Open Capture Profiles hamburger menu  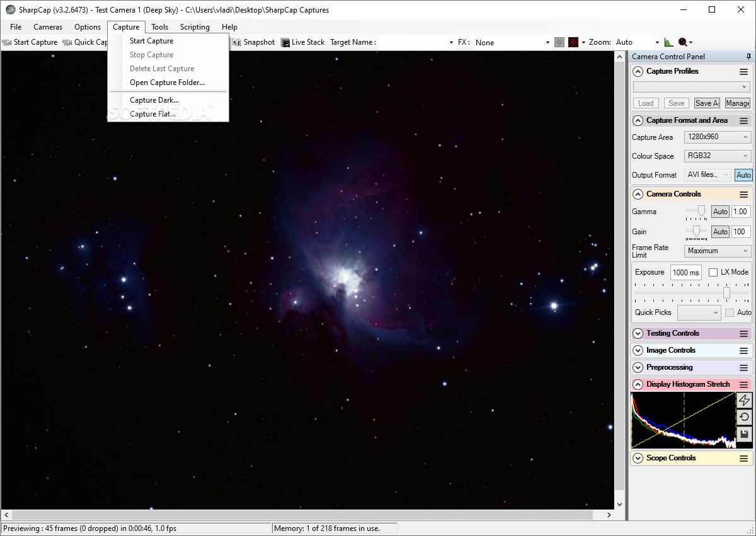click(x=744, y=72)
